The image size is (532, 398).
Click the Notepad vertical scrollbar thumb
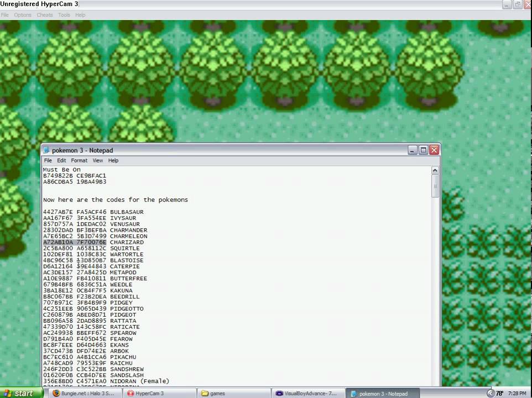point(435,186)
